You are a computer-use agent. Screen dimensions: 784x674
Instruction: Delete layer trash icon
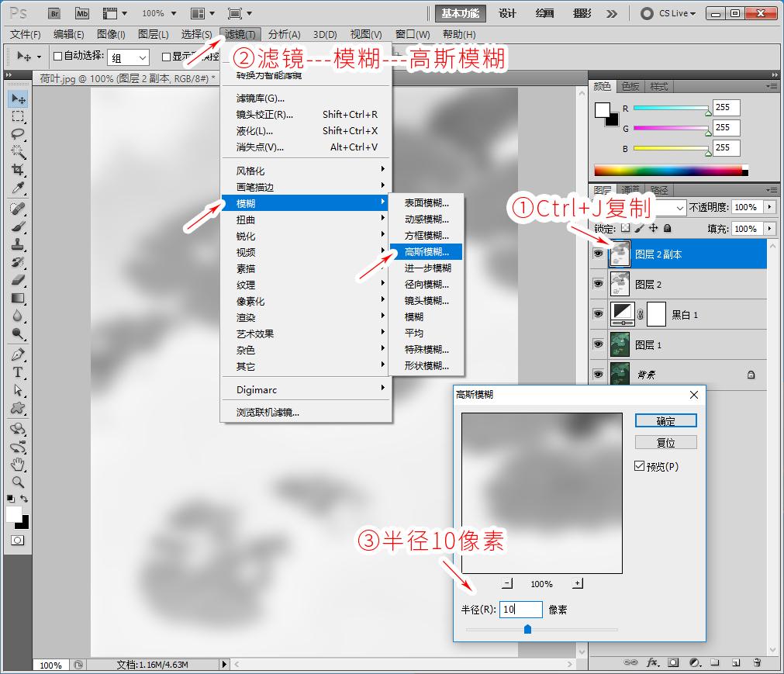click(757, 662)
